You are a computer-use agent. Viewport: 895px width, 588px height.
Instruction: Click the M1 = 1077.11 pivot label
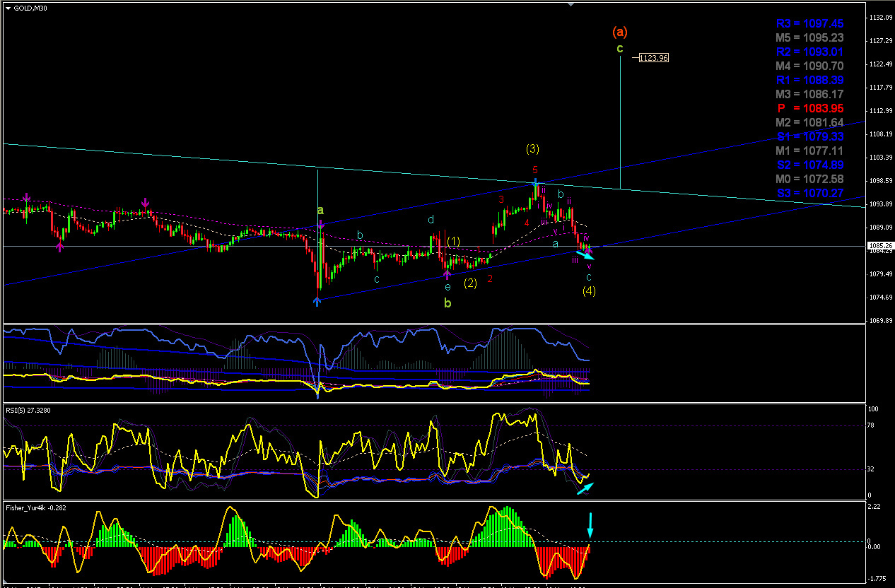click(809, 151)
